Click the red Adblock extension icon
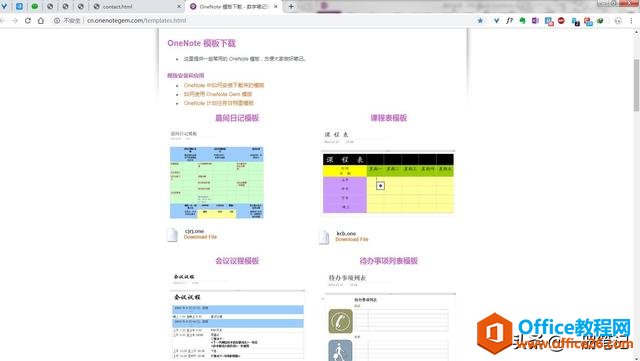Screen dimensions: 640x361 561,20
